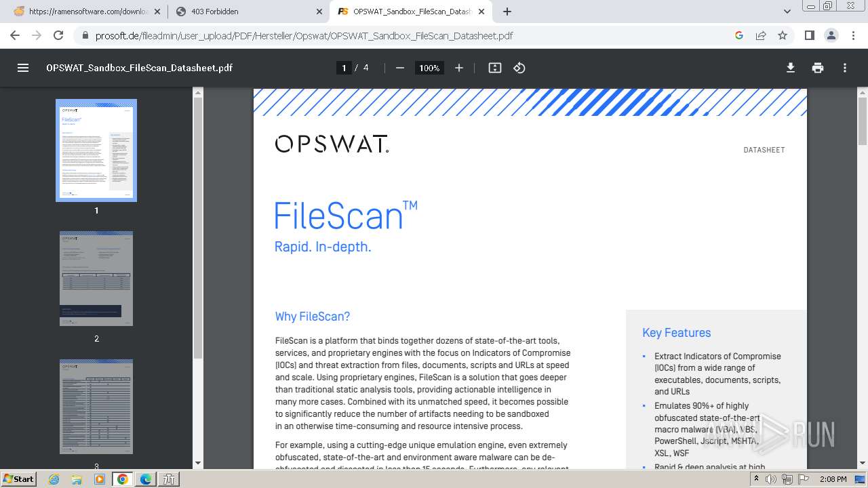Select page 2 thumbnail
The height and width of the screenshot is (488, 868).
point(96,279)
